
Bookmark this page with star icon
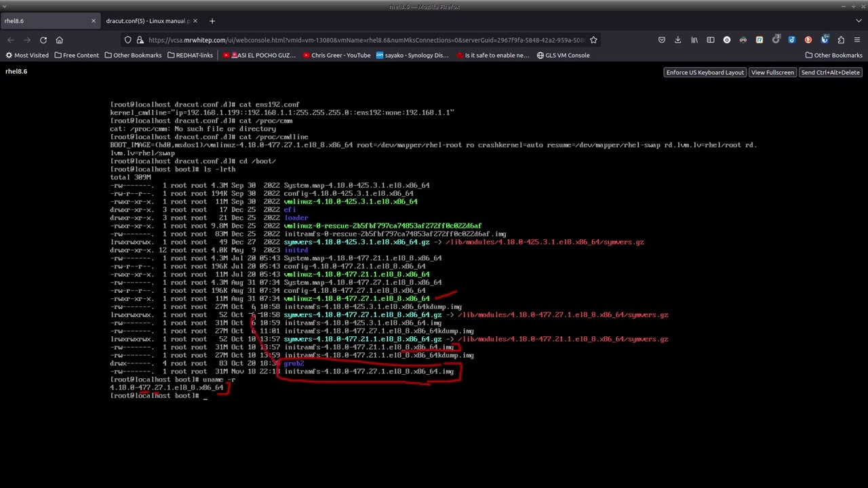pyautogui.click(x=593, y=40)
